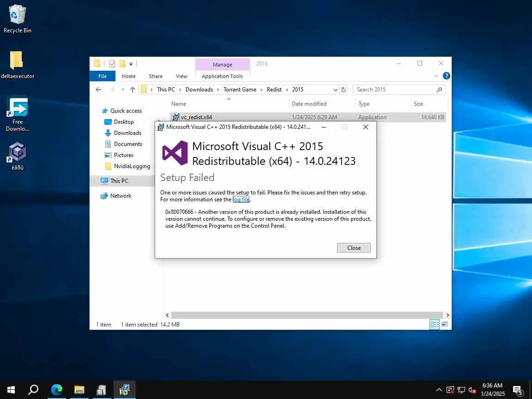Open File Explorer from the taskbar

pyautogui.click(x=79, y=389)
